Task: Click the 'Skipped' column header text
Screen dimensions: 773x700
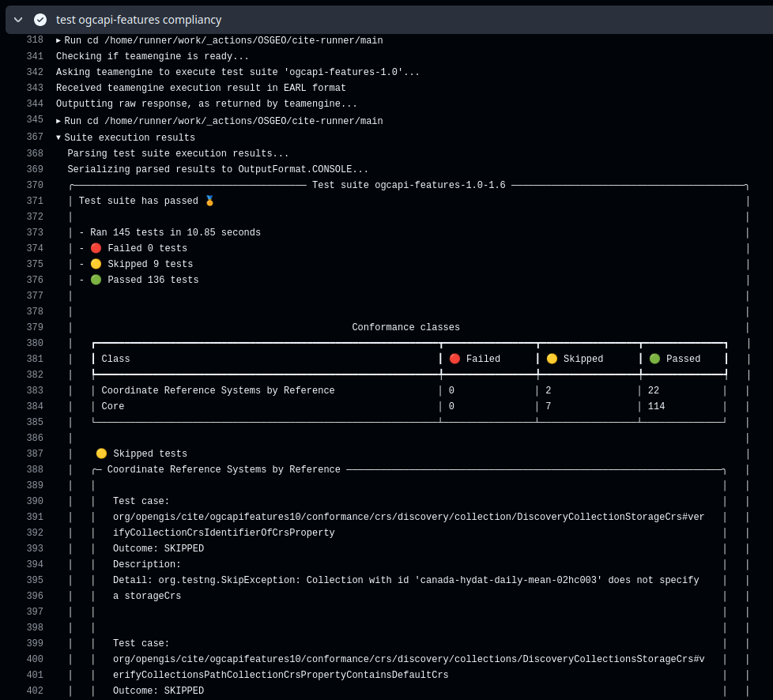Action: pos(583,359)
